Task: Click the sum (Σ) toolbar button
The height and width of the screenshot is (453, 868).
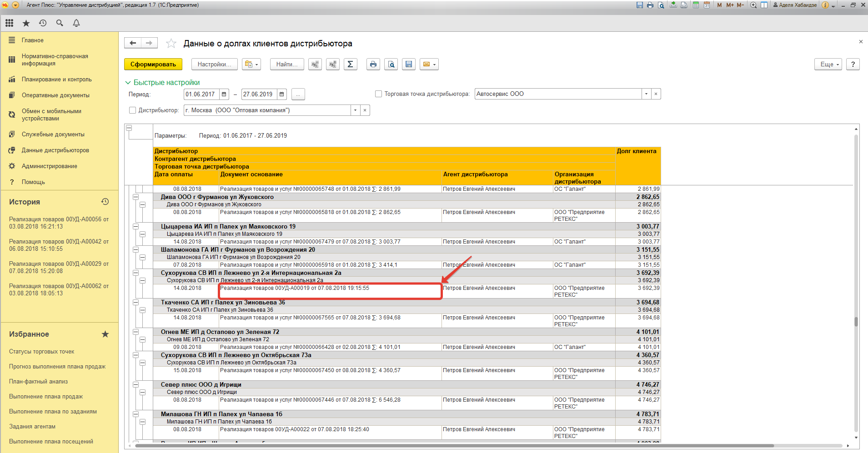Action: coord(350,64)
